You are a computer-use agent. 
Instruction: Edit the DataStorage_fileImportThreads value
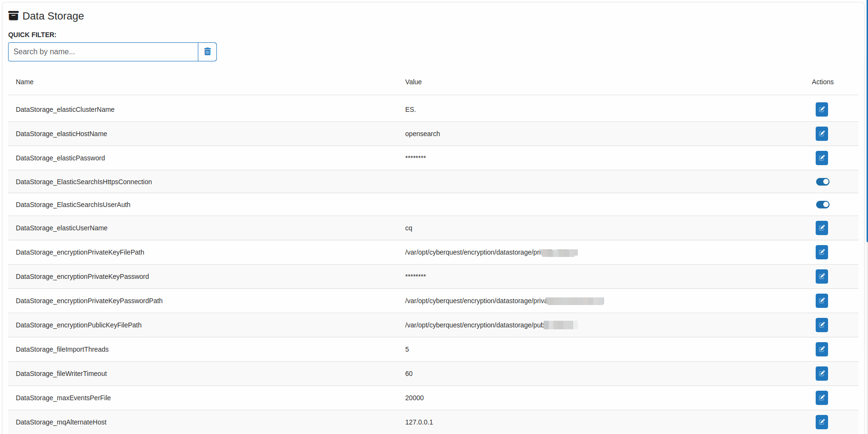point(821,349)
